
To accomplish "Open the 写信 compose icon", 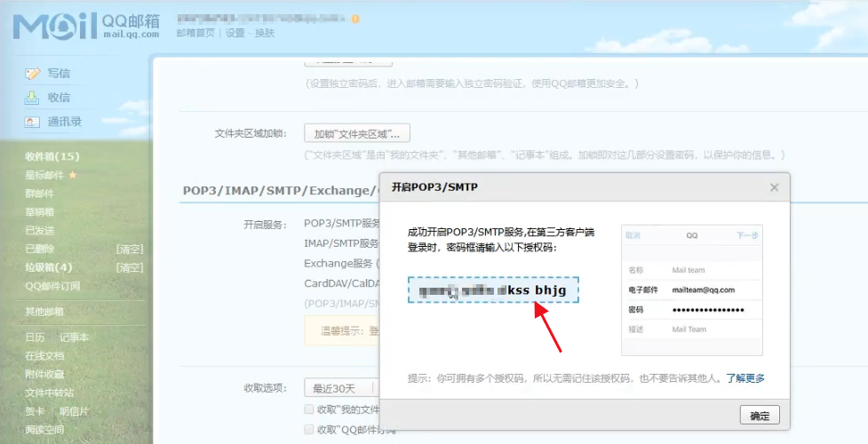I will click(33, 73).
